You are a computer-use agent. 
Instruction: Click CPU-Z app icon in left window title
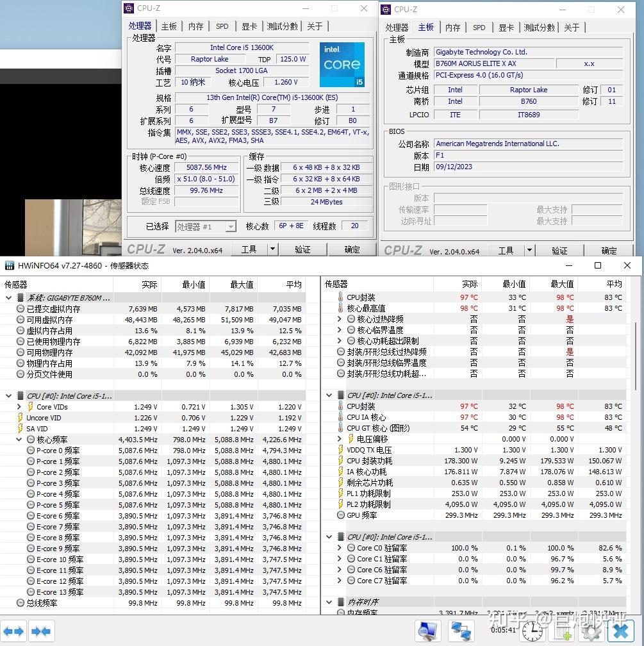pos(129,8)
